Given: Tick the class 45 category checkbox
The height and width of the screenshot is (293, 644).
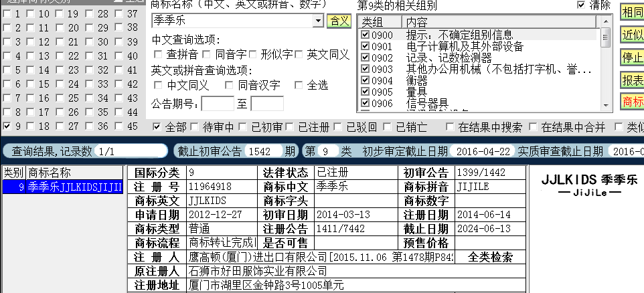Looking at the screenshot, I should (118, 126).
